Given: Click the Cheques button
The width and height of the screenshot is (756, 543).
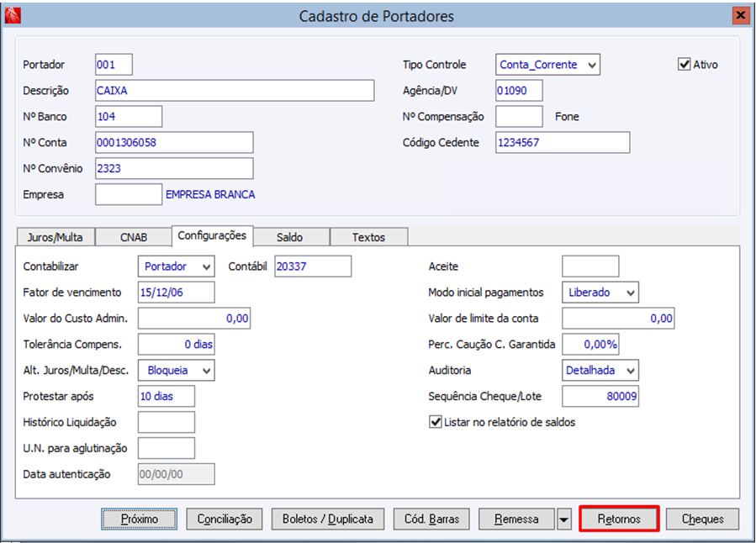Looking at the screenshot, I should tap(702, 519).
